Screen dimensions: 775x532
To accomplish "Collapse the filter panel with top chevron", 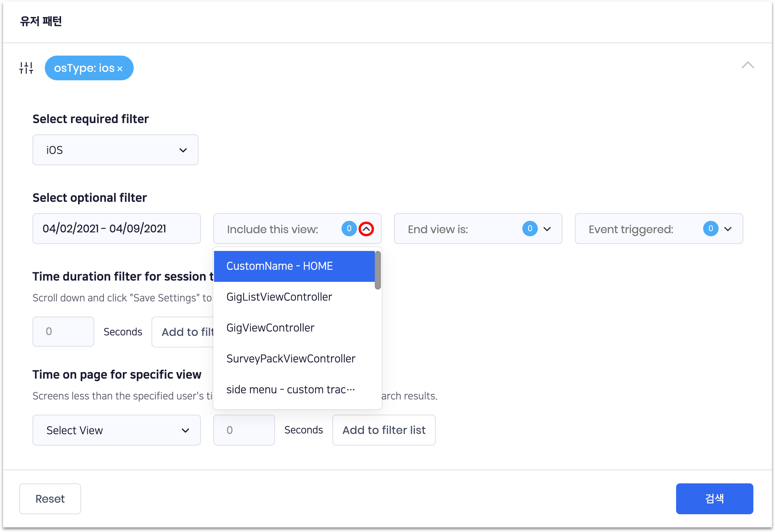I will tap(748, 65).
